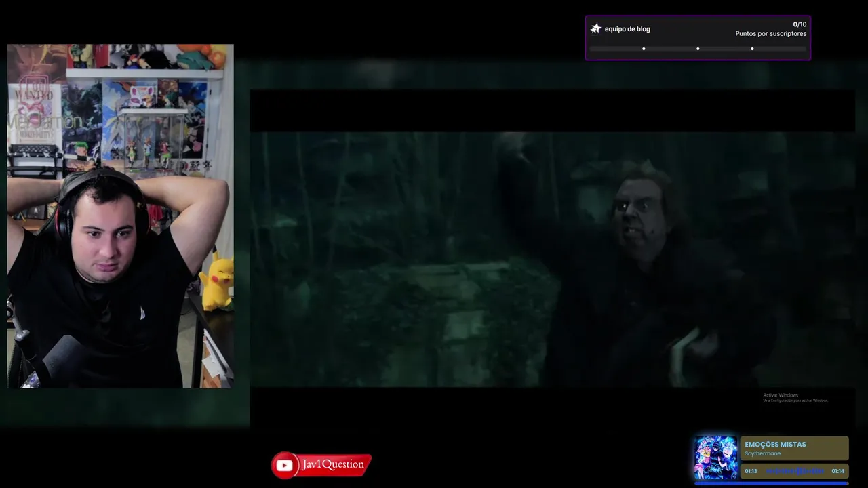868x488 pixels.
Task: Click the audio waveform in the music widget
Action: pos(795,471)
